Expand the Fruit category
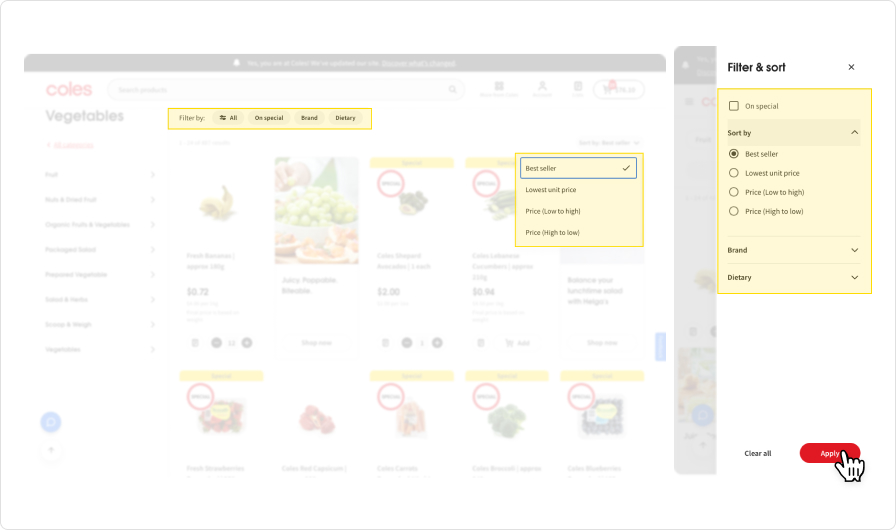 point(100,175)
